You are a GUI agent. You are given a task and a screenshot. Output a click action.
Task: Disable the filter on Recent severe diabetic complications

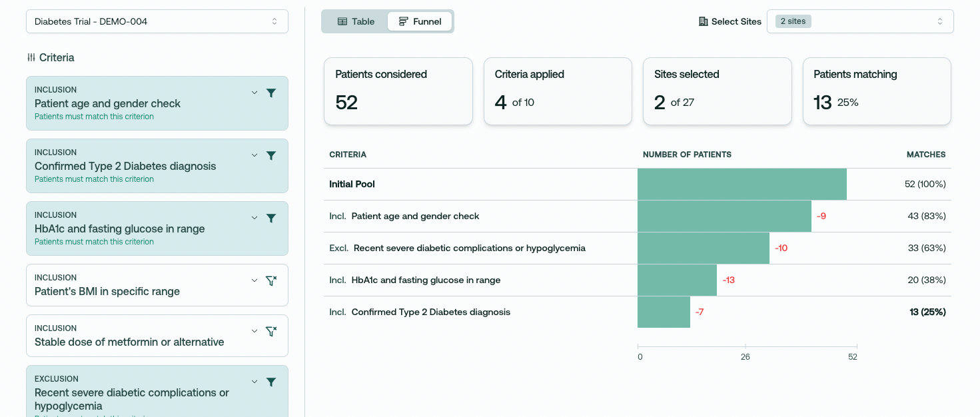271,382
